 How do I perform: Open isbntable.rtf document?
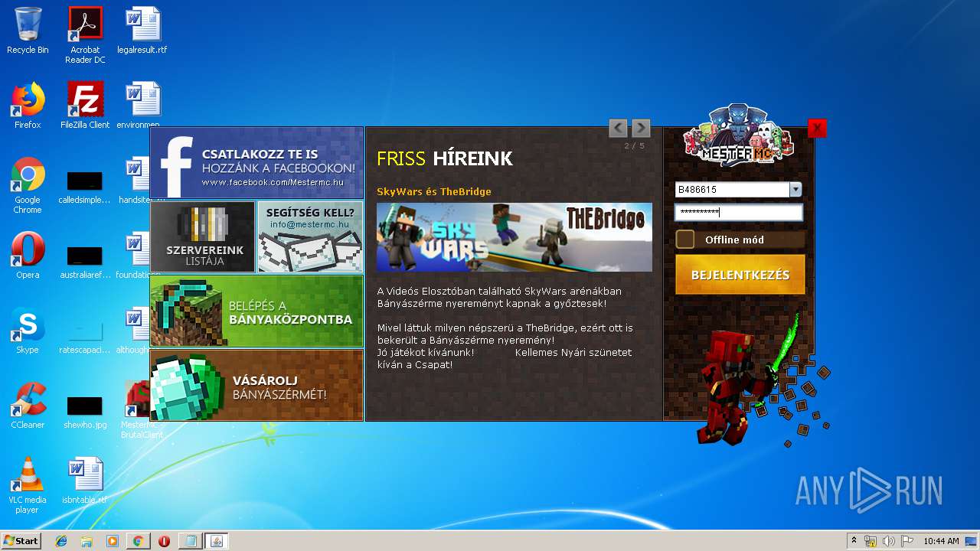[85, 481]
